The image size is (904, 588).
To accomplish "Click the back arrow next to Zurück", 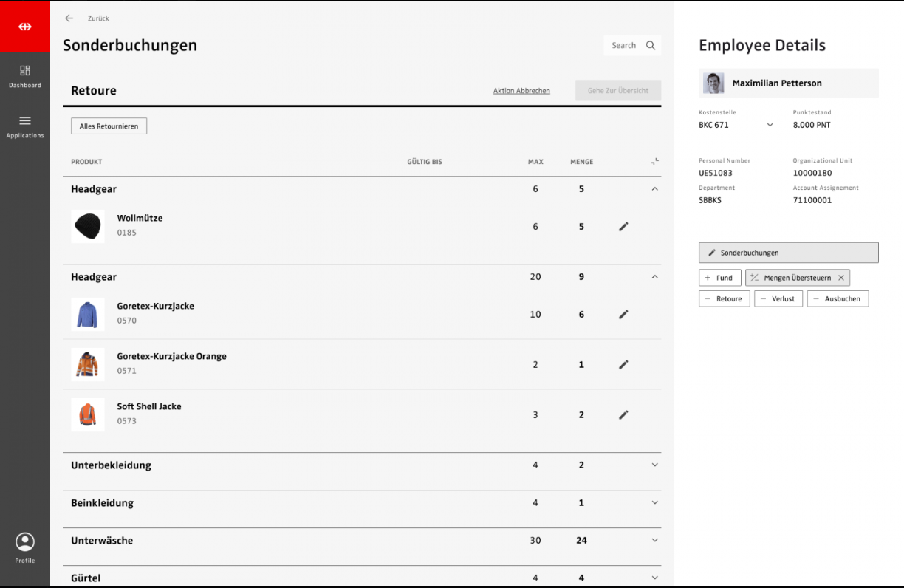I will 69,18.
